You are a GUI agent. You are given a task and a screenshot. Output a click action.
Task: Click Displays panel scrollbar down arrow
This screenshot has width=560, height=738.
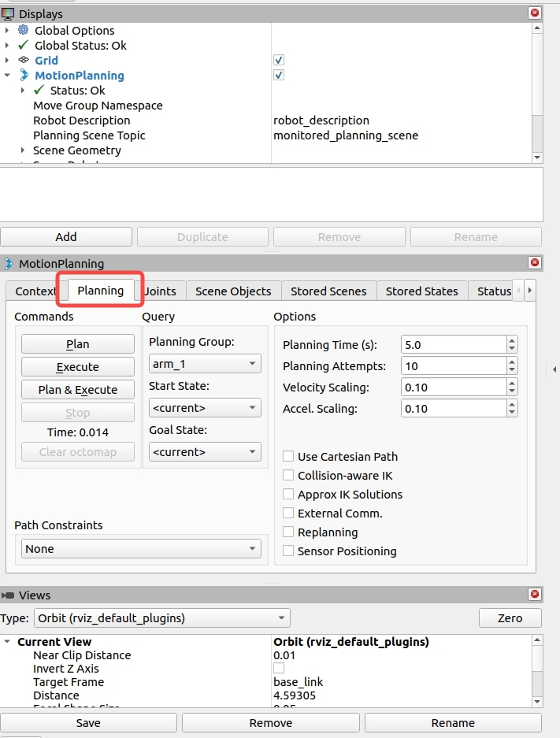(x=537, y=158)
